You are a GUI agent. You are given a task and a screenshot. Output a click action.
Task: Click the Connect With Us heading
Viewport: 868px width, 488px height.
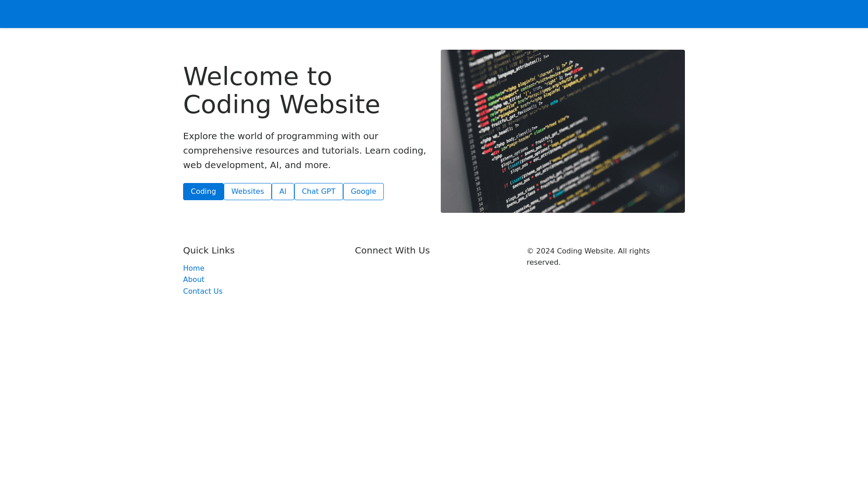(x=392, y=250)
